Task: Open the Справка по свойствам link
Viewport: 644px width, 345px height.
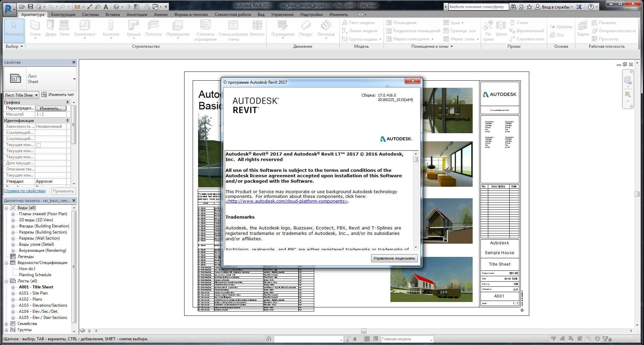Action: point(25,191)
